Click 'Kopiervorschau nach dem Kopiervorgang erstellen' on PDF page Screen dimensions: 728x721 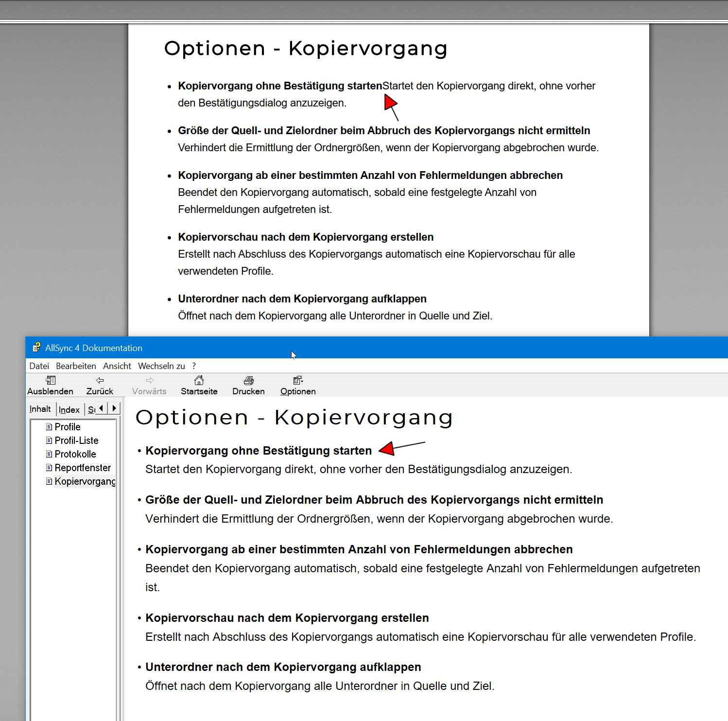pos(306,237)
